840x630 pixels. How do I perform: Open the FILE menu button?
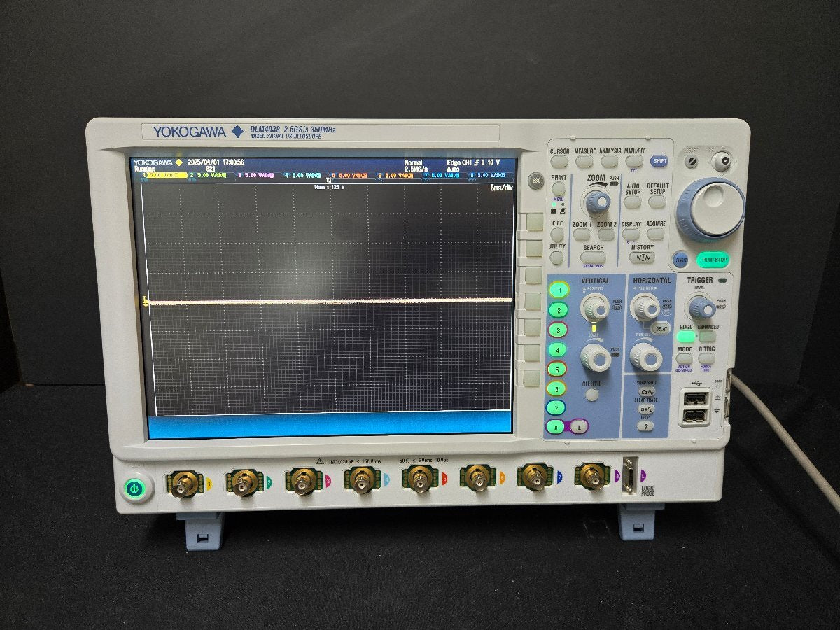pyautogui.click(x=557, y=234)
